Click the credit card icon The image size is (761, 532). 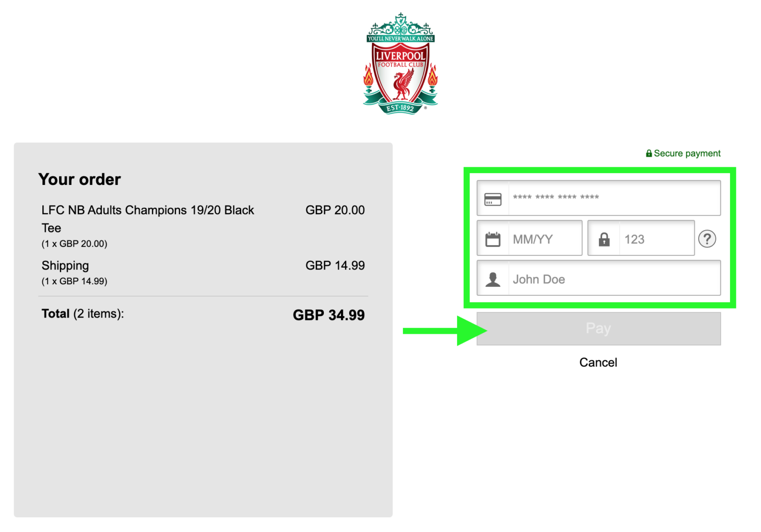coord(493,199)
